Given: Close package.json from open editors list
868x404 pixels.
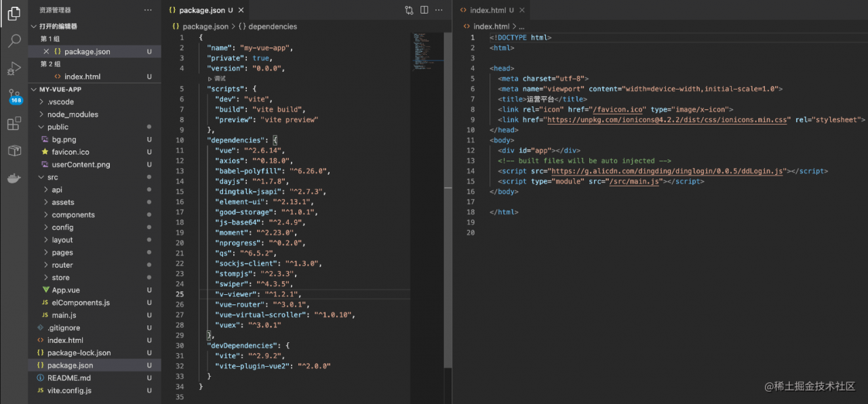Looking at the screenshot, I should tap(46, 52).
